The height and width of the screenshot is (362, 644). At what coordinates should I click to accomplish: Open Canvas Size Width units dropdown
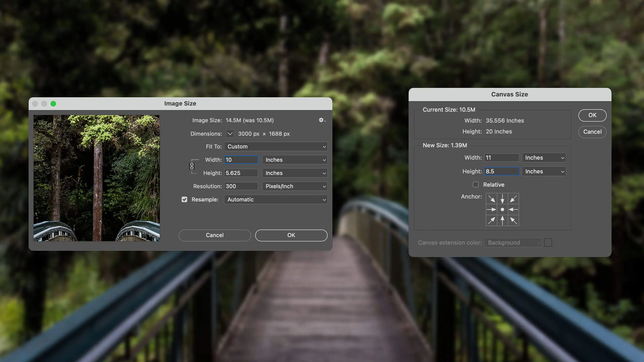[x=544, y=158]
